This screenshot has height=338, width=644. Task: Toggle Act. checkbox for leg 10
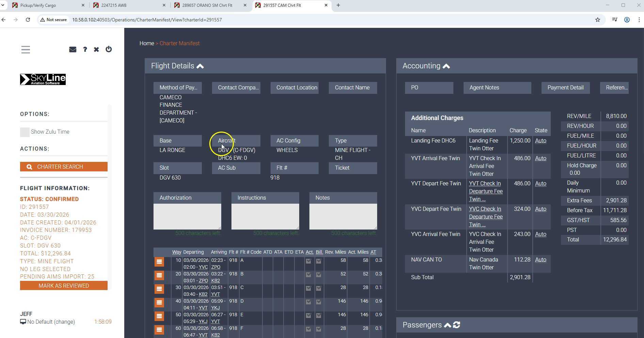click(308, 261)
